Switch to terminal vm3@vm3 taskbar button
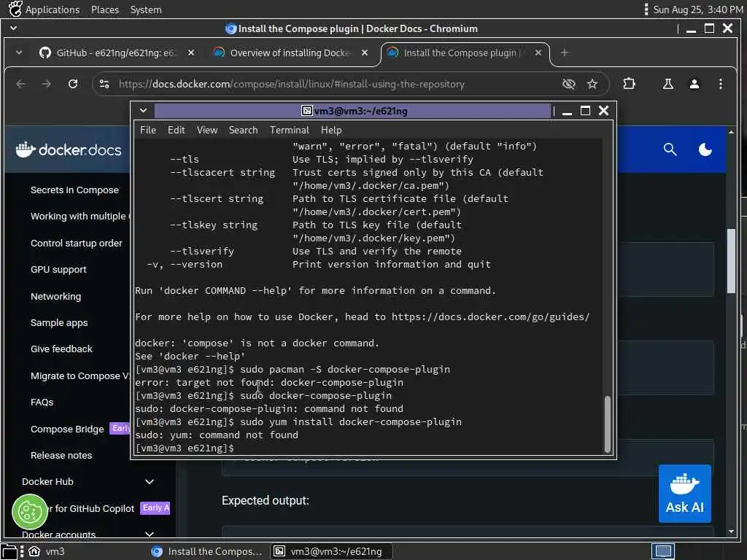 coord(331,551)
